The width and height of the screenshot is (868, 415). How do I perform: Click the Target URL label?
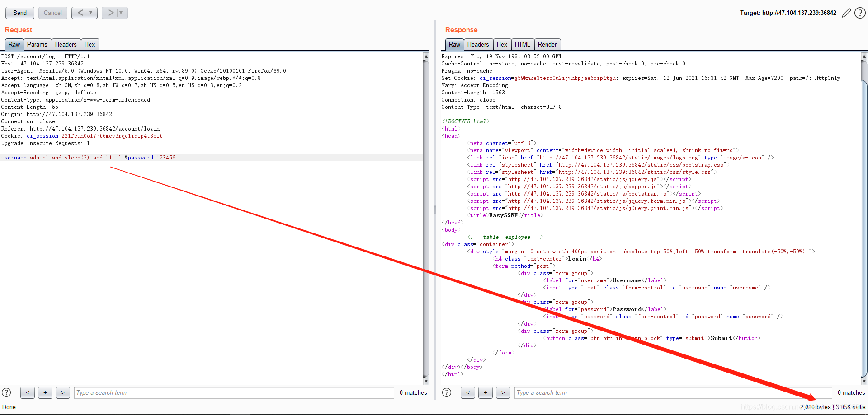(x=788, y=13)
